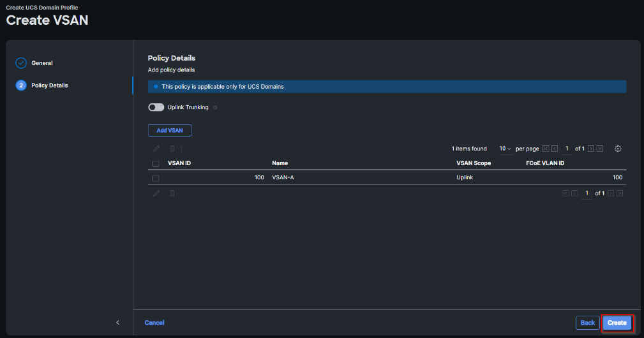Check the select-all rows checkbox

coord(156,164)
